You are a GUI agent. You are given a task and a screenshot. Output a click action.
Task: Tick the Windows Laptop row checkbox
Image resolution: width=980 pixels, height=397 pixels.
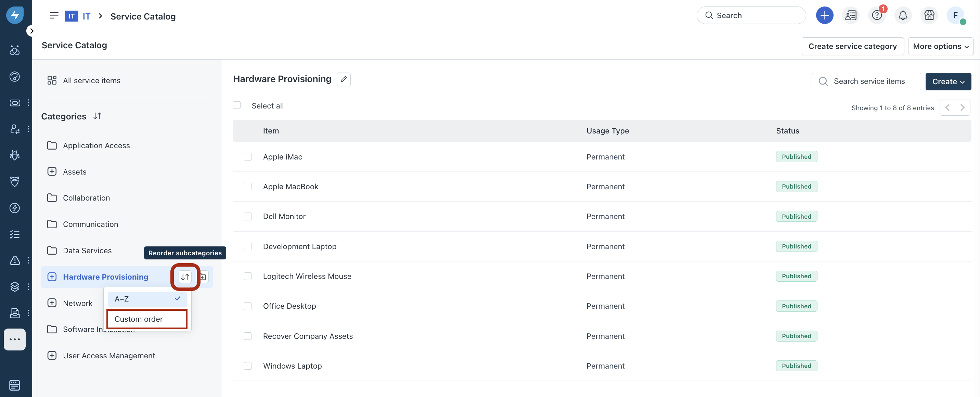coord(248,366)
